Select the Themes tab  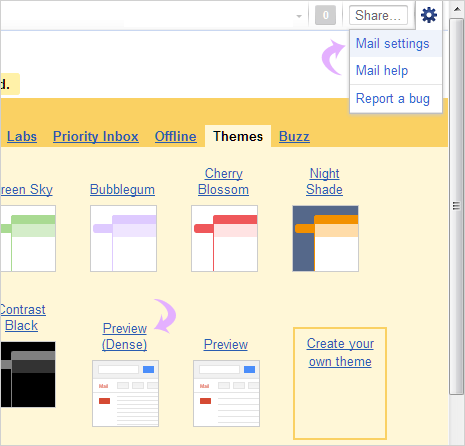click(238, 136)
